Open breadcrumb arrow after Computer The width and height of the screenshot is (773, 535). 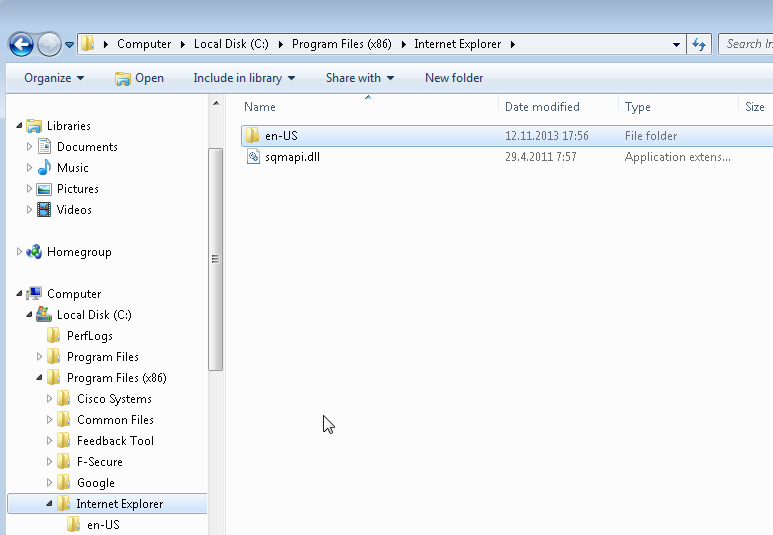coord(182,44)
